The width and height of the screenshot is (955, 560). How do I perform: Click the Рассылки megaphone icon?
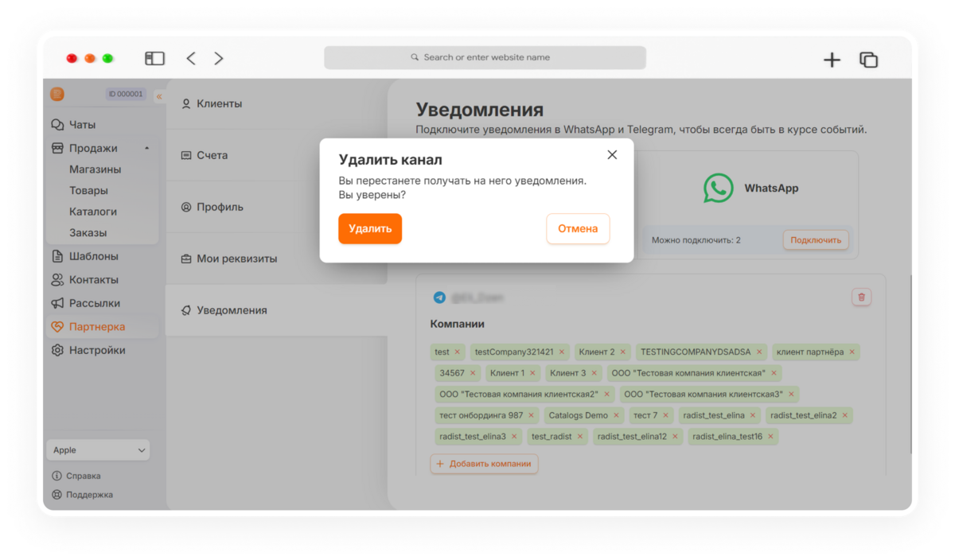tap(57, 303)
